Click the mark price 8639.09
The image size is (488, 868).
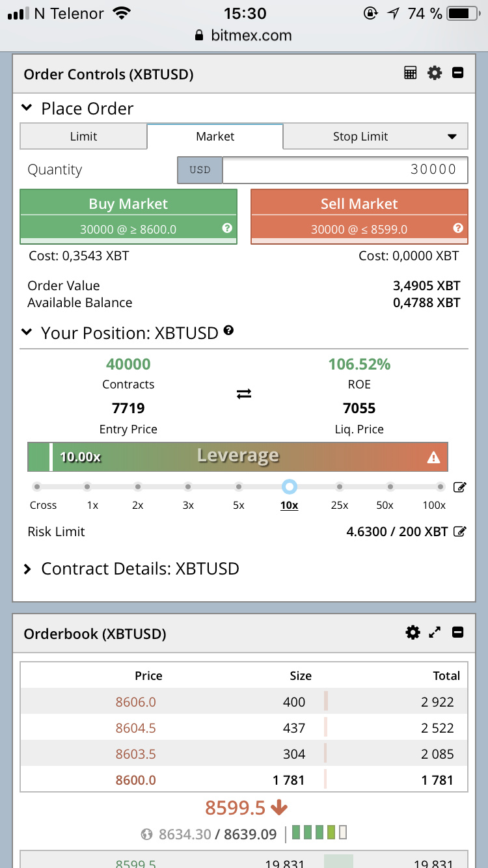(x=251, y=834)
